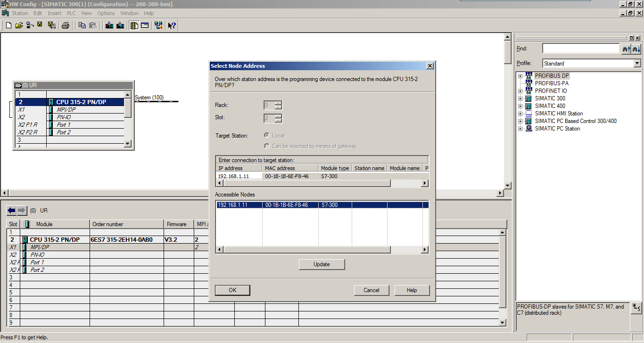Screen dimensions: 644x343
Task: Open the Station menu
Action: click(x=20, y=13)
